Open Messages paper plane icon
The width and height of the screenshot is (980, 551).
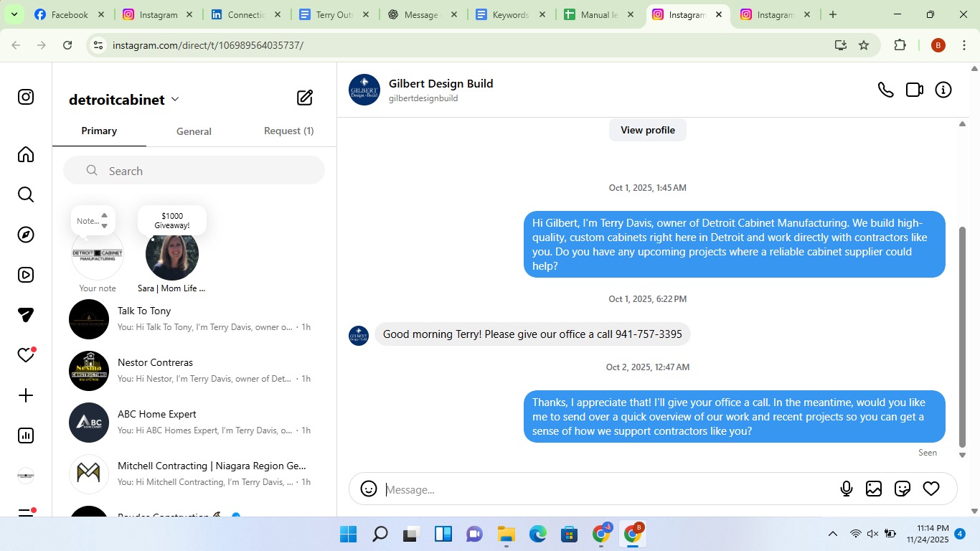pos(26,315)
